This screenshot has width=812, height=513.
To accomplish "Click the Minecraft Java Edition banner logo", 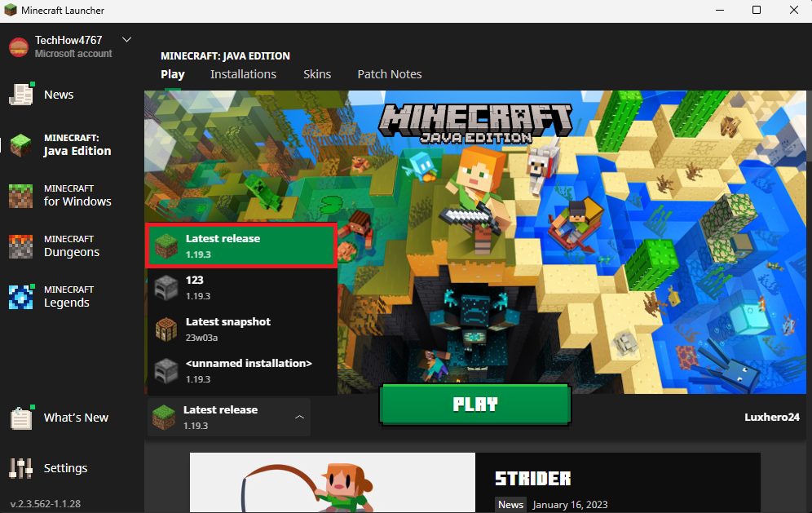I will (475, 124).
